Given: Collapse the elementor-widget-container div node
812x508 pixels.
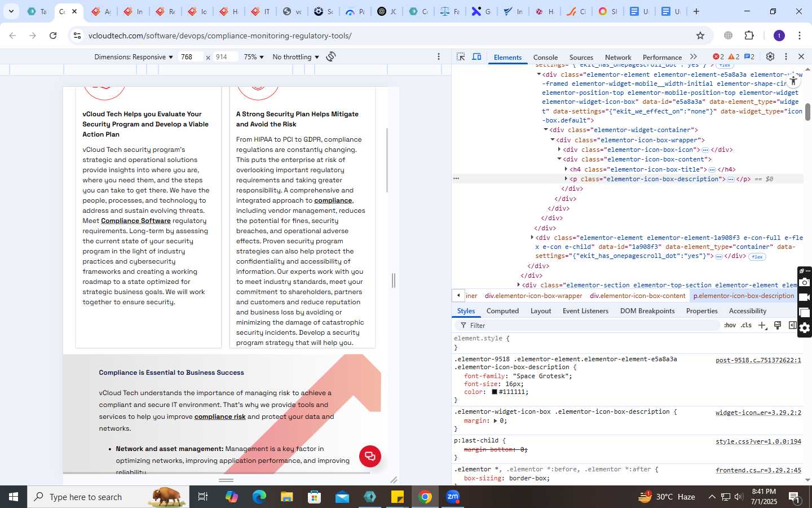Looking at the screenshot, I should pyautogui.click(x=546, y=130).
